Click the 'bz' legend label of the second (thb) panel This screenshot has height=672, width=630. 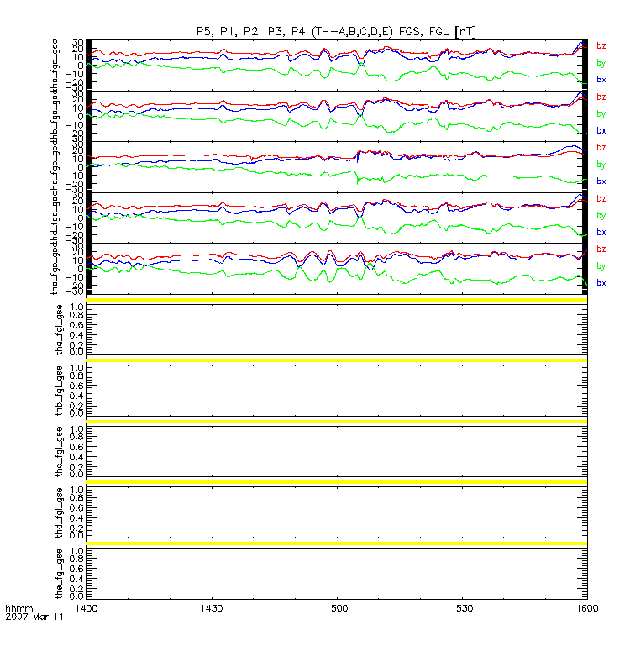click(x=601, y=97)
